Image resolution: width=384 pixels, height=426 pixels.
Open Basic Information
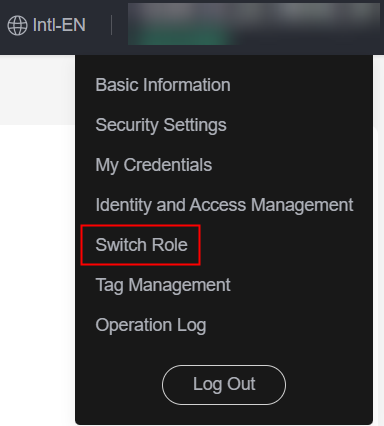click(163, 85)
